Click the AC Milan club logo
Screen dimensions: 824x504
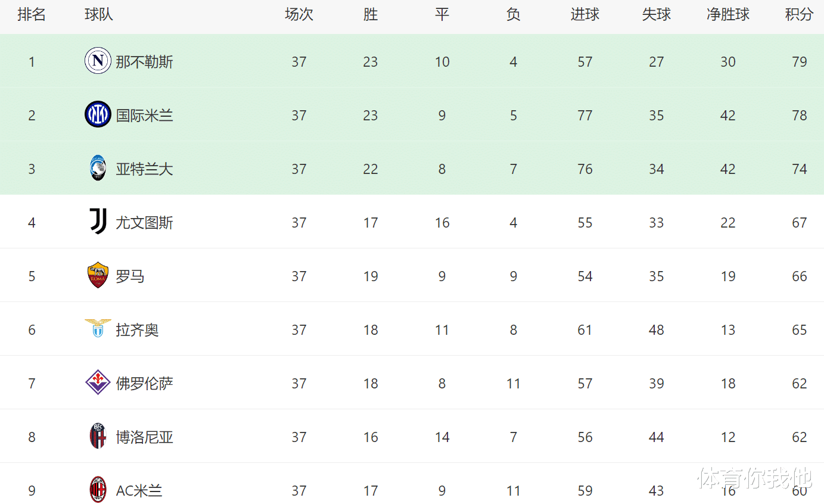click(98, 490)
